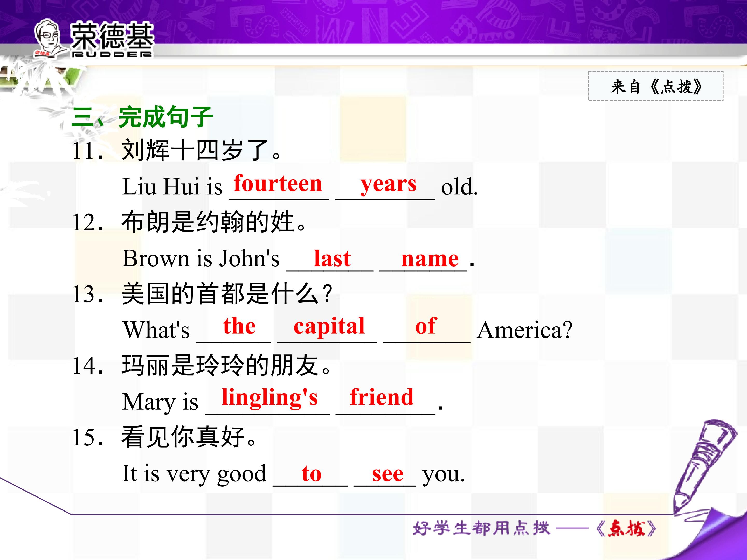
Task: Click the red answer 'fourteen'
Action: coord(278,184)
